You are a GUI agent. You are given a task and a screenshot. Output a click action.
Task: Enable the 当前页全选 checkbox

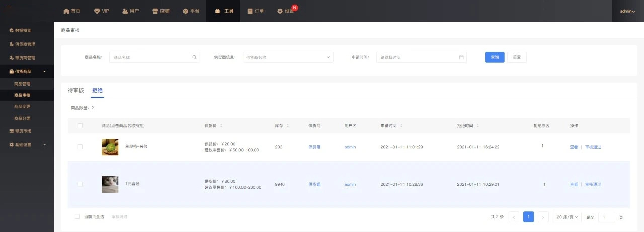(x=77, y=217)
